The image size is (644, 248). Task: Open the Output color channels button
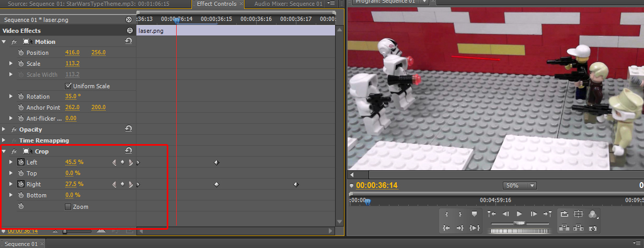[593, 214]
